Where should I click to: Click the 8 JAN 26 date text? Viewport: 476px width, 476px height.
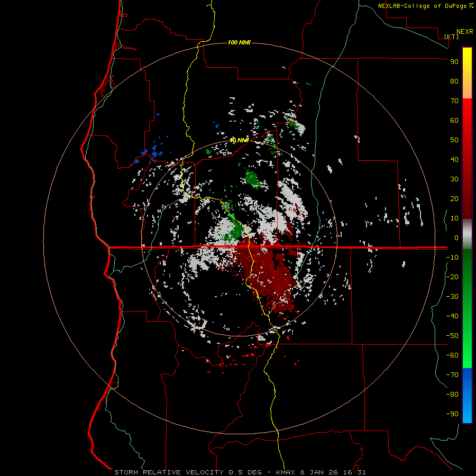tap(319, 472)
